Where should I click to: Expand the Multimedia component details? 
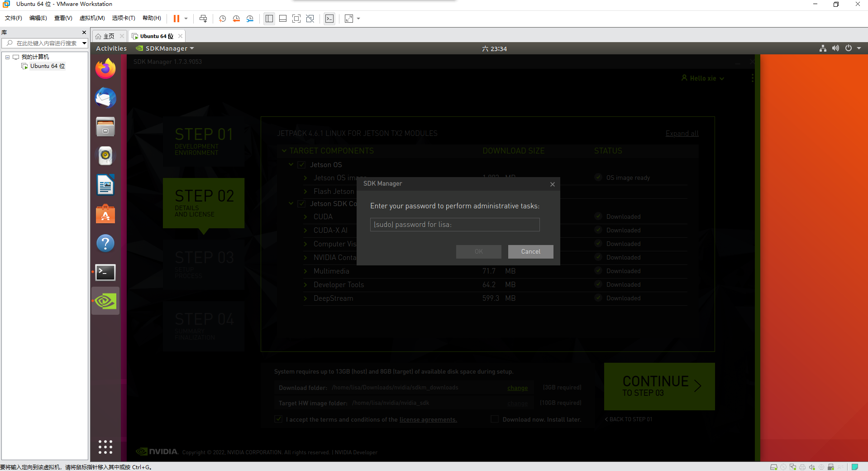point(305,271)
